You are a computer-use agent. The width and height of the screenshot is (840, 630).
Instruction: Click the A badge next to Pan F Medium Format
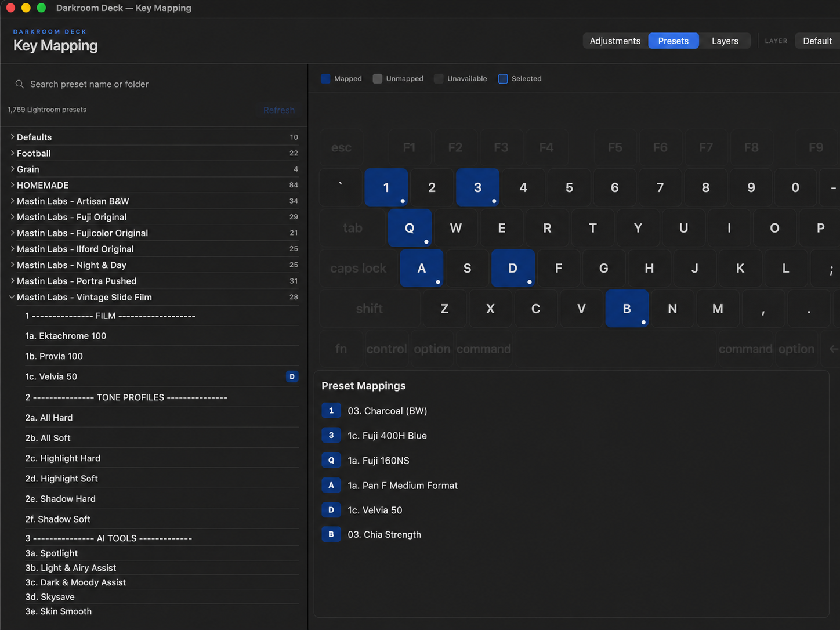(331, 486)
